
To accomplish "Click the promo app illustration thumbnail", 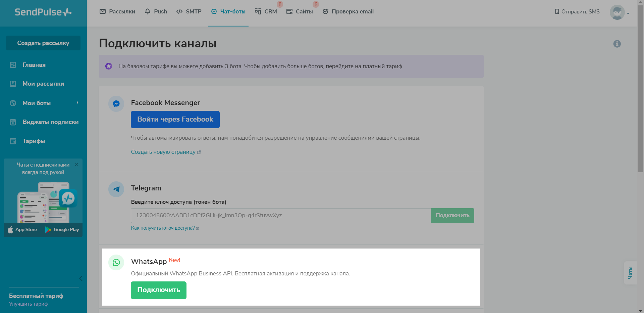I will click(48, 202).
